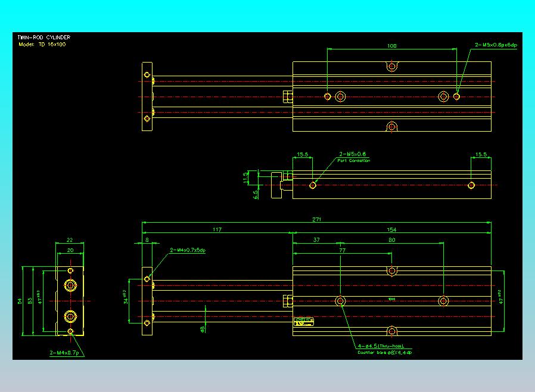
Task: Select the 'Counter bore ø8X4.4dp' note
Action: 384,353
